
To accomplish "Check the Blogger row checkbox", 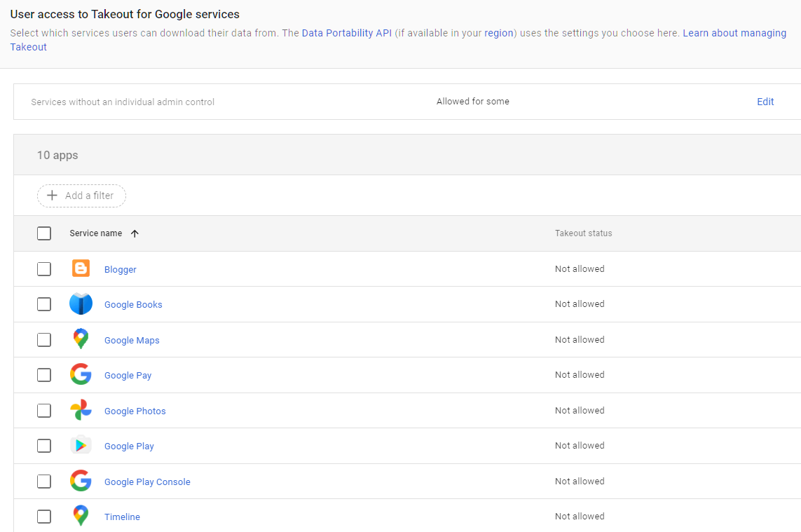I will click(x=43, y=268).
